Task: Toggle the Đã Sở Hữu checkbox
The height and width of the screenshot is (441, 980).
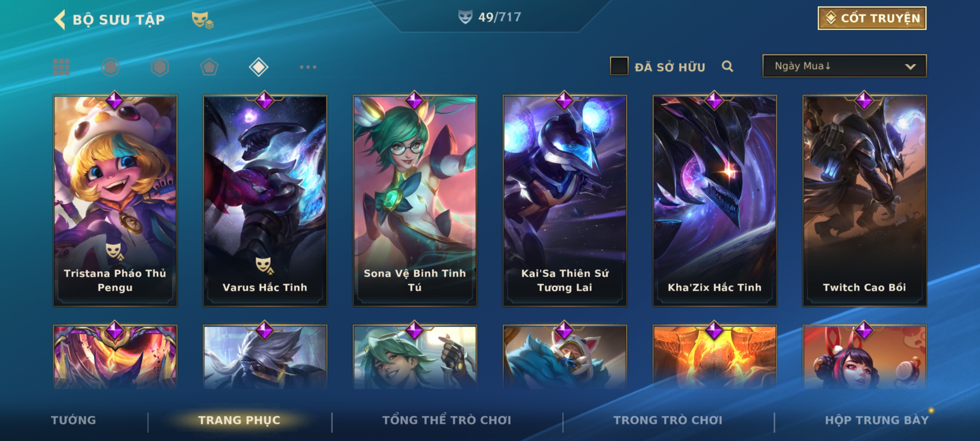Action: pyautogui.click(x=619, y=66)
